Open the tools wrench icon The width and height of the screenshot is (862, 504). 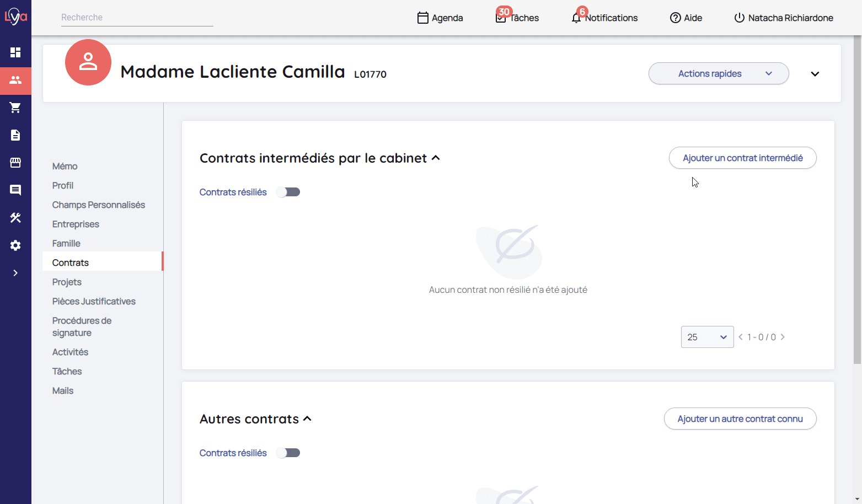point(15,218)
